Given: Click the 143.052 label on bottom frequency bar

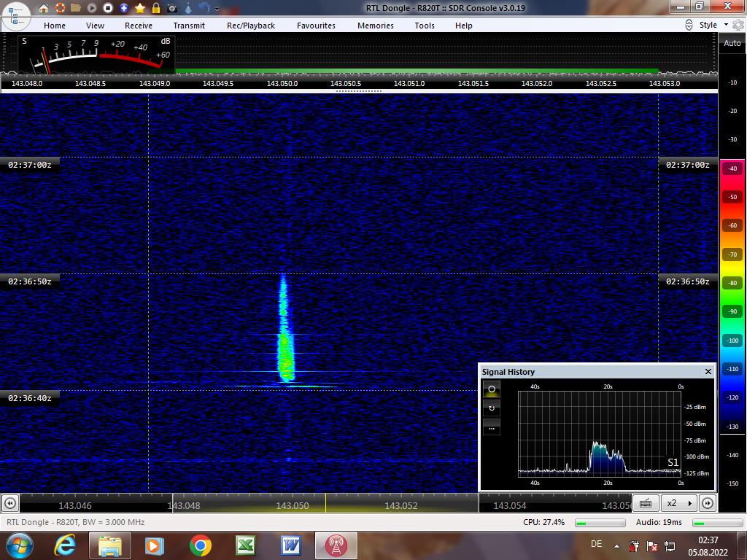Looking at the screenshot, I should click(401, 506).
